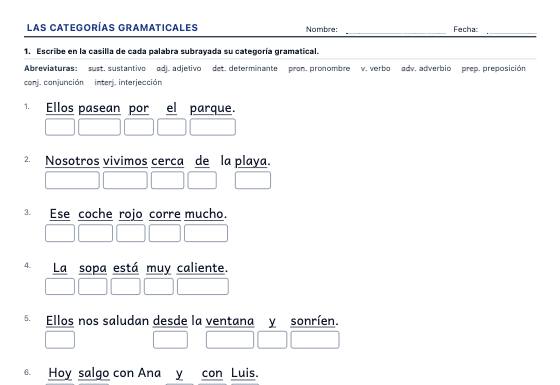Click the abbreviation 'interj. interjección'

(x=128, y=82)
